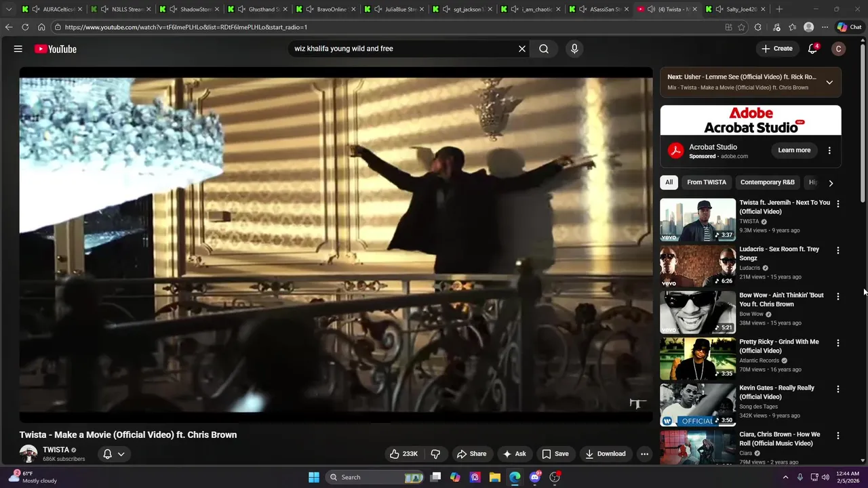Image resolution: width=868 pixels, height=488 pixels.
Task: Open File Explorer from taskbar
Action: [495, 477]
